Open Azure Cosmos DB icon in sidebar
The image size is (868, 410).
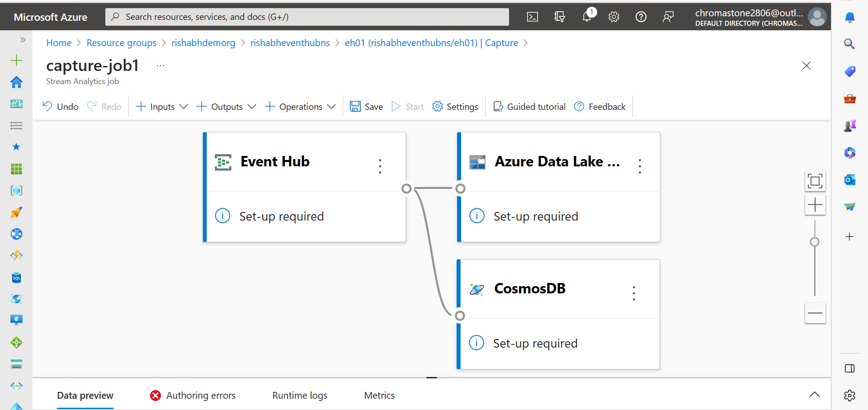(16, 299)
